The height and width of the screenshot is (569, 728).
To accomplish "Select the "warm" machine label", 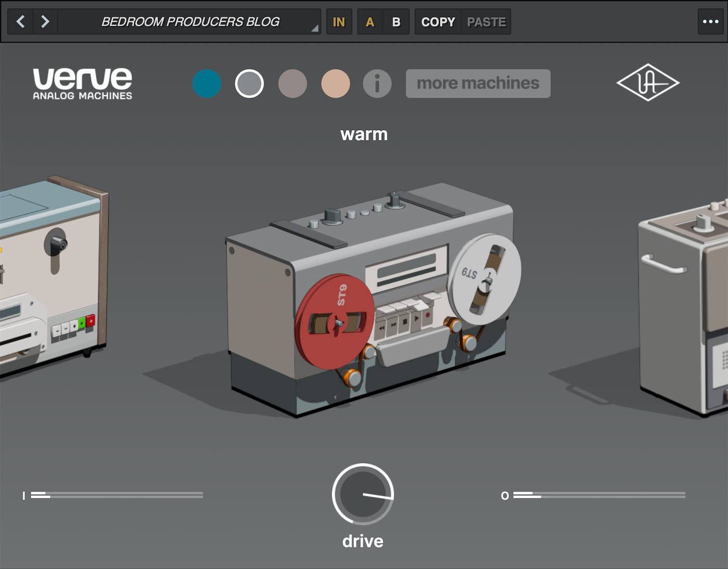I will point(364,134).
